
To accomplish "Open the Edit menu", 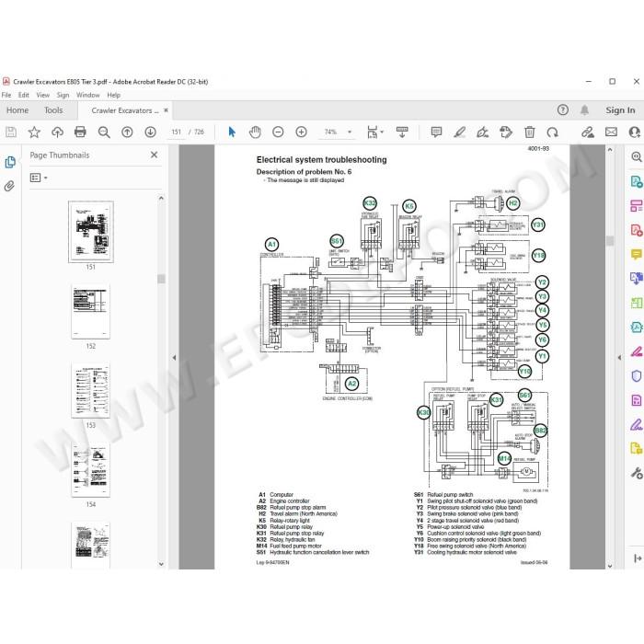I will 23,95.
